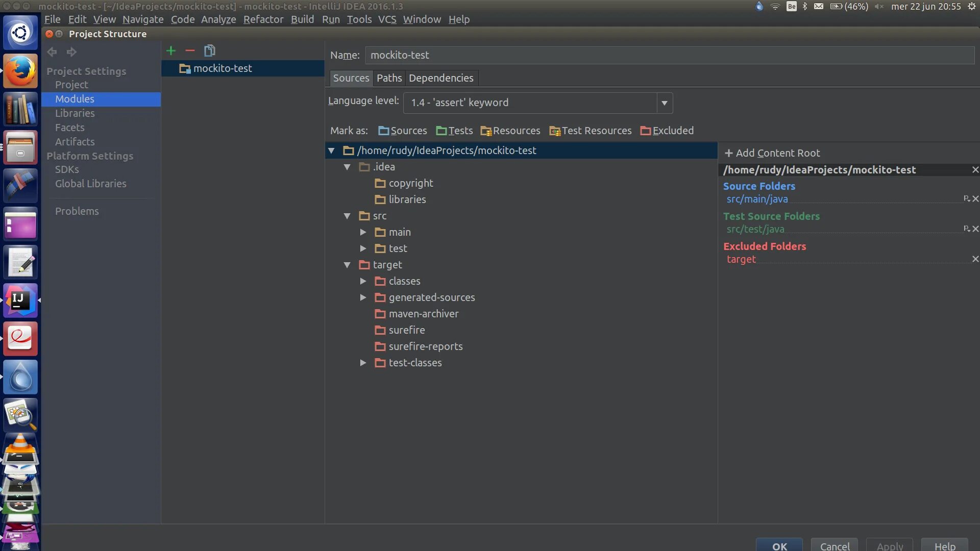Unmark src/test/java test source folder
The image size is (980, 551).
pyautogui.click(x=975, y=229)
